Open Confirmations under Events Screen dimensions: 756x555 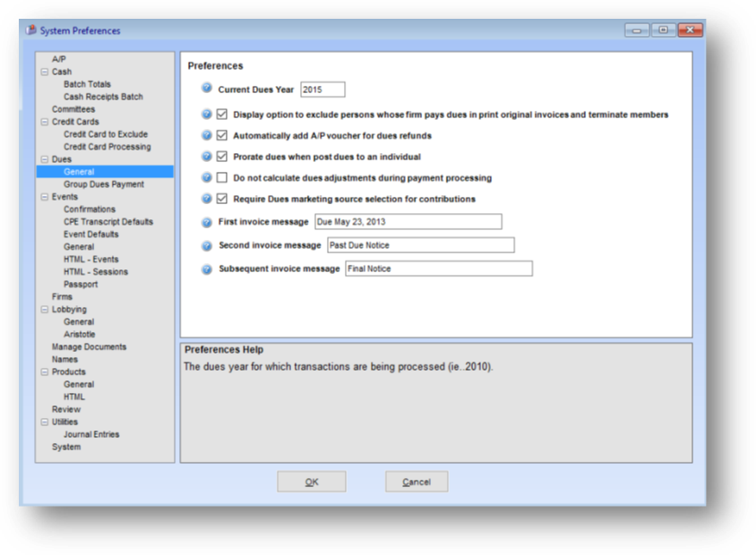point(90,209)
